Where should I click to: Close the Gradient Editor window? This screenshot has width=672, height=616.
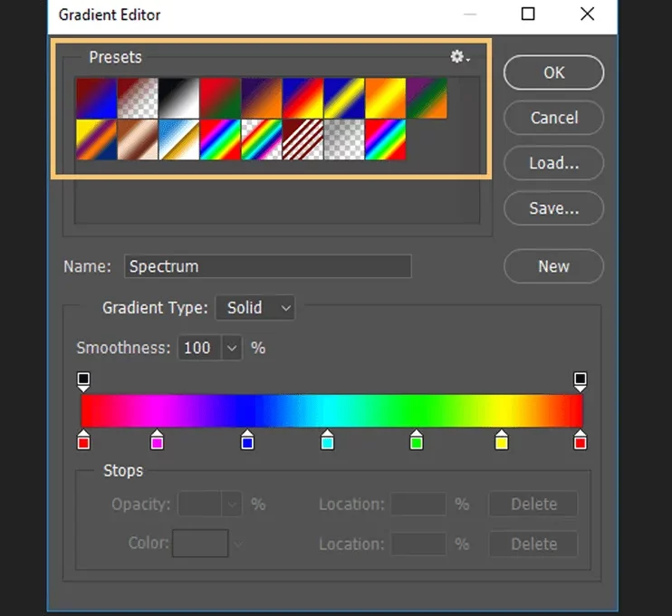[x=587, y=14]
